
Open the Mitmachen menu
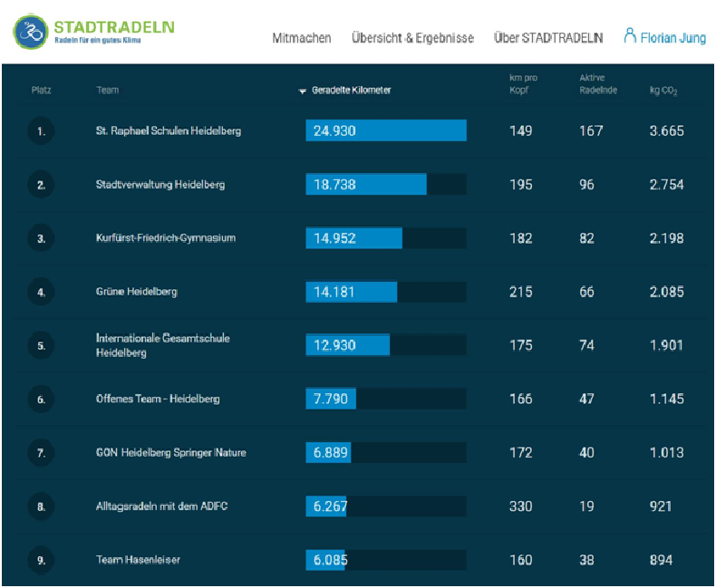(x=302, y=37)
